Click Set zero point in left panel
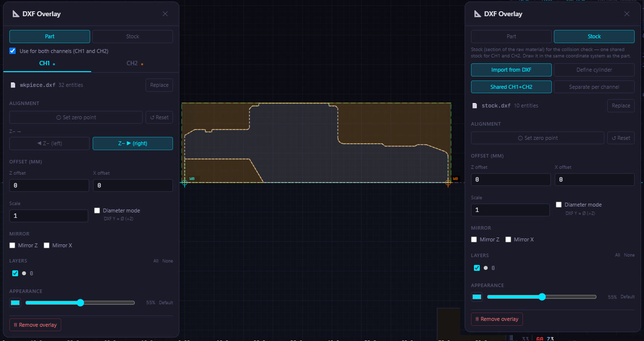The width and height of the screenshot is (644, 341). [76, 117]
